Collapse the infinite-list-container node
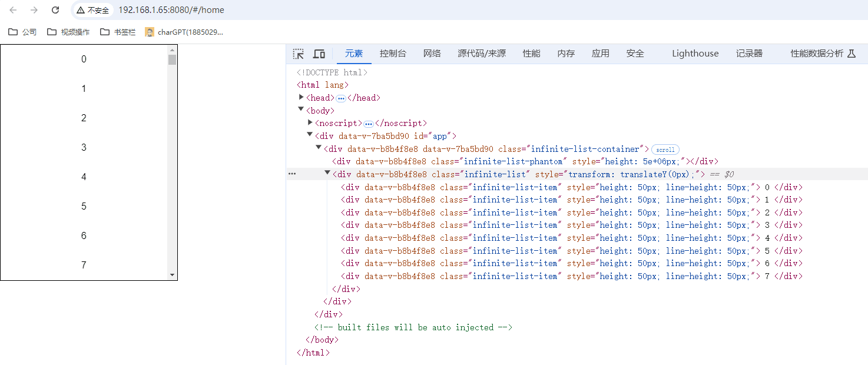The image size is (868, 365). tap(319, 148)
